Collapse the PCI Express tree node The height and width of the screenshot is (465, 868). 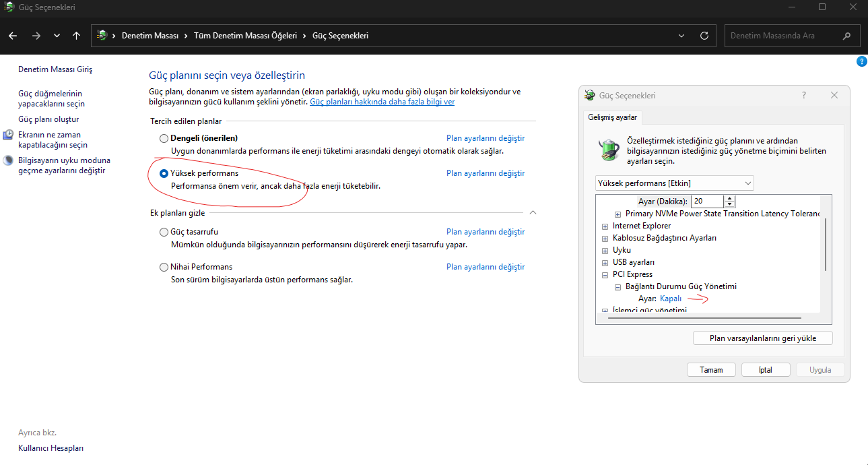click(x=605, y=274)
